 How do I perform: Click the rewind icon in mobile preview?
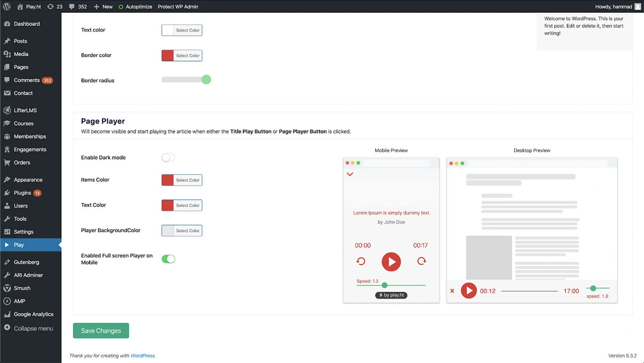click(x=361, y=262)
